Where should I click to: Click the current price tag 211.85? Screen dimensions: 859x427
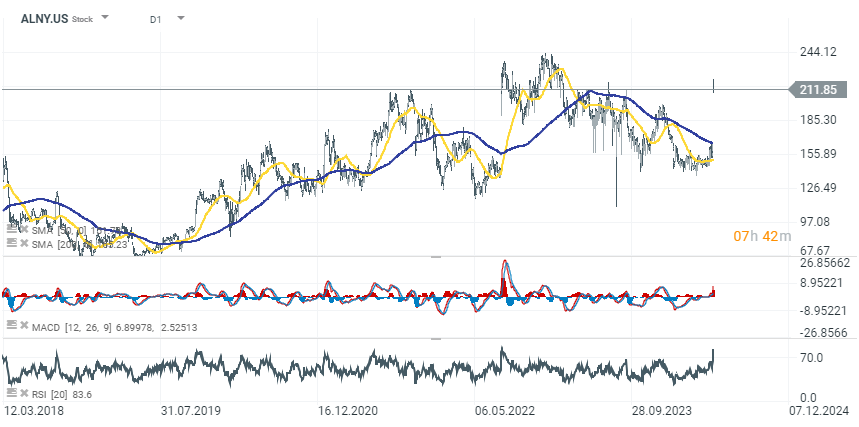coord(817,89)
